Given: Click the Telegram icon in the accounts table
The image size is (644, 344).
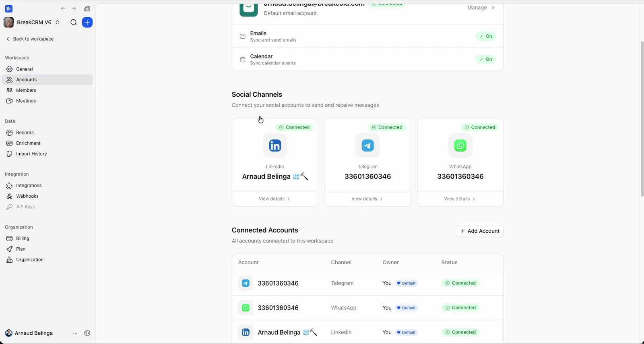Looking at the screenshot, I should click(x=246, y=283).
